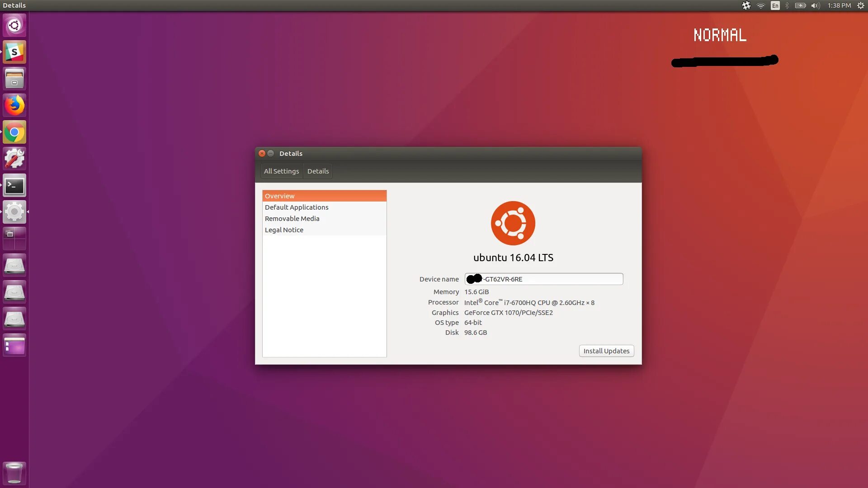
Task: Open System Settings gear in launcher
Action: click(14, 212)
